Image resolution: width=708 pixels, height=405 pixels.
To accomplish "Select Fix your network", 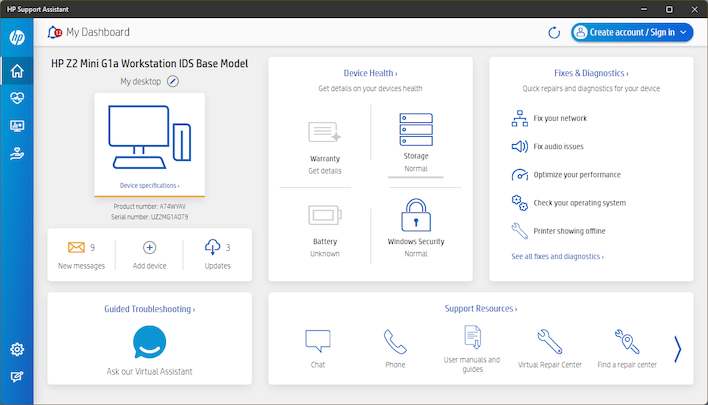I will 560,118.
